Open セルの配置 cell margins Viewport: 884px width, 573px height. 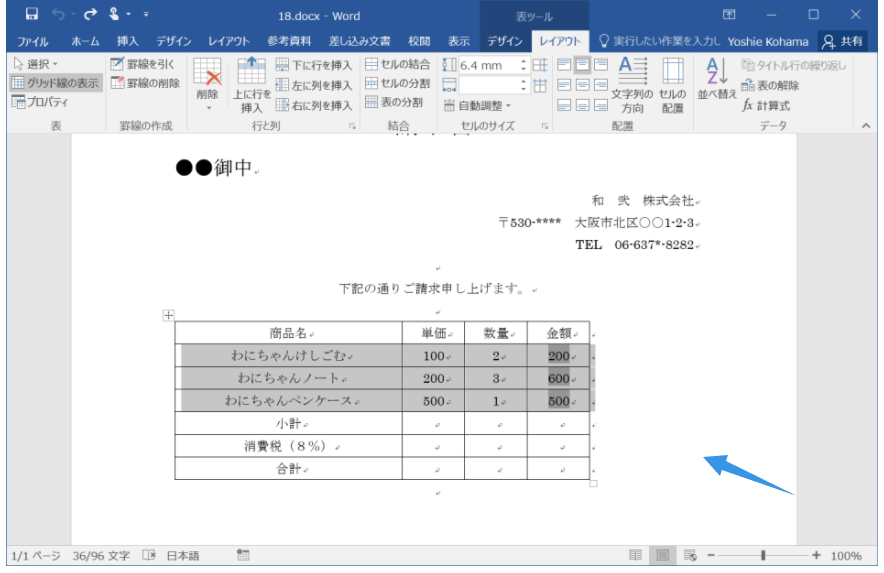point(672,85)
